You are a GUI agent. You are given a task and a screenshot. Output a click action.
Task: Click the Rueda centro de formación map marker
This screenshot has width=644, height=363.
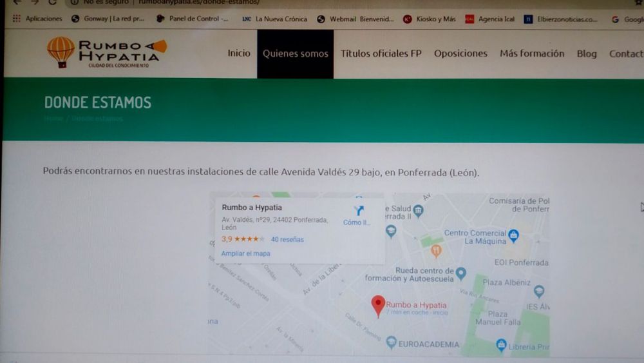click(461, 273)
